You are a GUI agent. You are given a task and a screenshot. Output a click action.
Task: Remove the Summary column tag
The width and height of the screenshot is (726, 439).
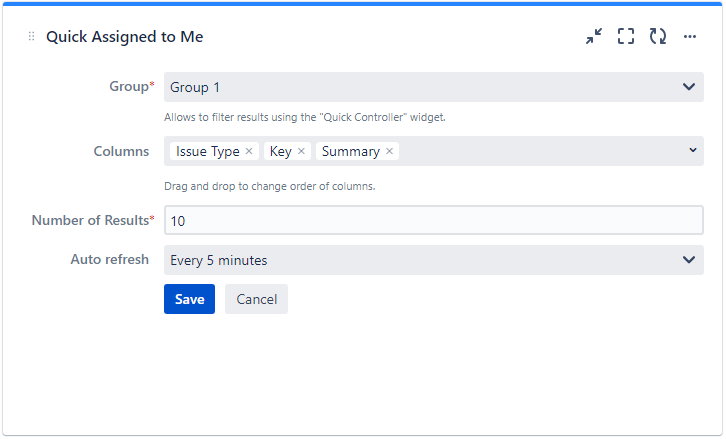pos(389,152)
